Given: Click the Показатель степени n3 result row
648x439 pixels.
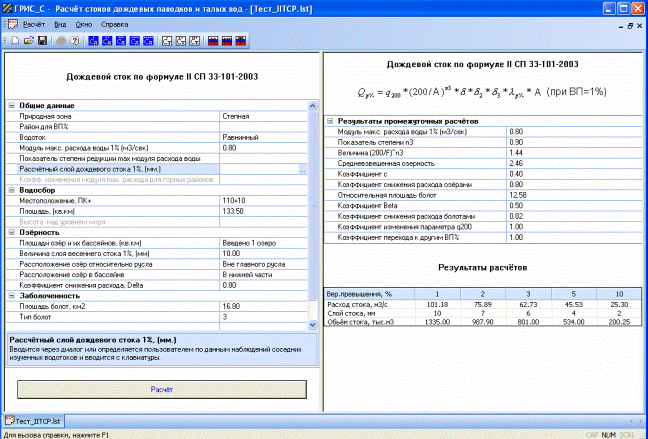Looking at the screenshot, I should [x=484, y=142].
